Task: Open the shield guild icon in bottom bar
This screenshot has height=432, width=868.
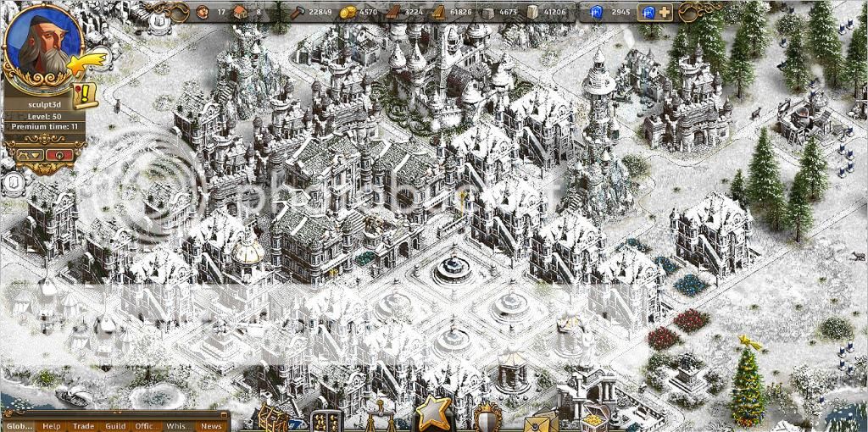Action: pos(487,418)
